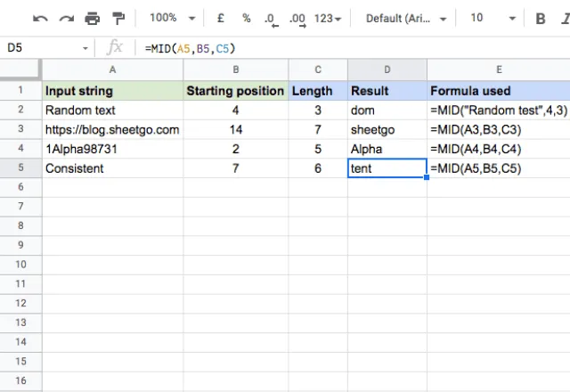Click the Undo arrow icon
Image resolution: width=570 pixels, height=392 pixels.
coord(40,18)
